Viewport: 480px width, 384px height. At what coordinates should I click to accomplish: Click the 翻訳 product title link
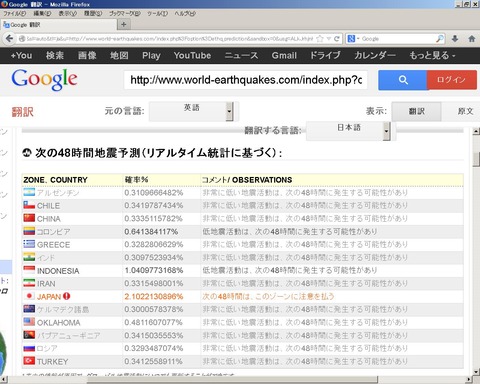pos(23,112)
